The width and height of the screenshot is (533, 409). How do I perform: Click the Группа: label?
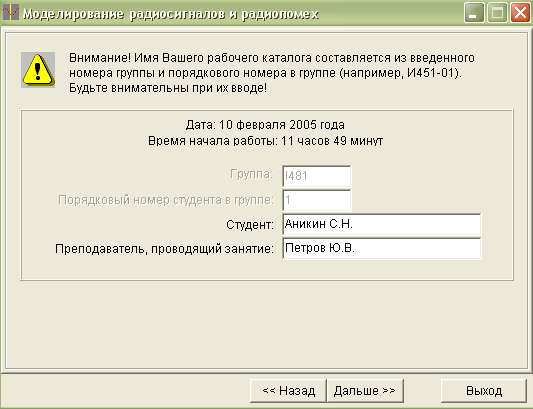coord(252,174)
